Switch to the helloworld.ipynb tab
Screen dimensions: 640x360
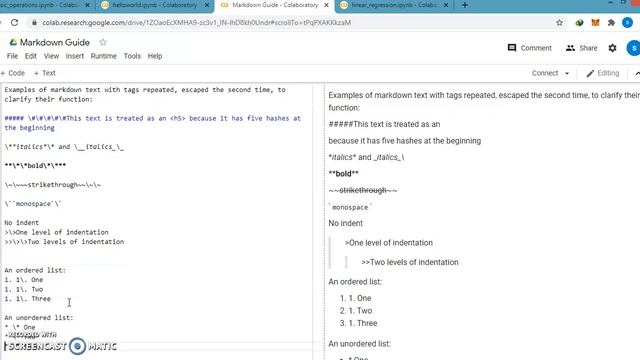point(155,5)
